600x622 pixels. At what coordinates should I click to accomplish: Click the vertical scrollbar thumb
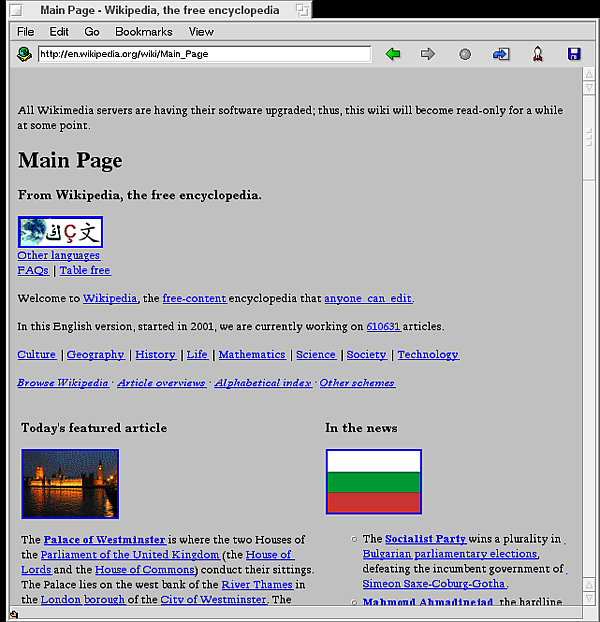tap(589, 137)
